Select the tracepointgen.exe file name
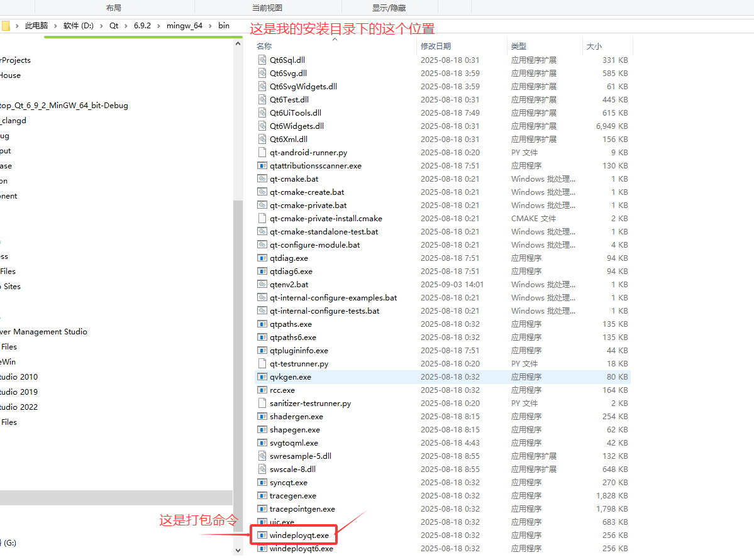Image resolution: width=754 pixels, height=560 pixels. pyautogui.click(x=302, y=508)
